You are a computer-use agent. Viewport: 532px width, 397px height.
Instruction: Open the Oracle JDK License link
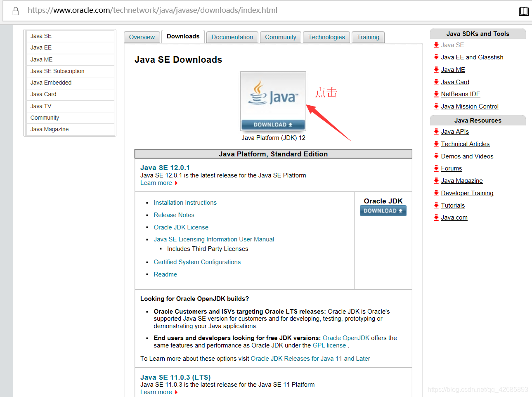(x=181, y=227)
